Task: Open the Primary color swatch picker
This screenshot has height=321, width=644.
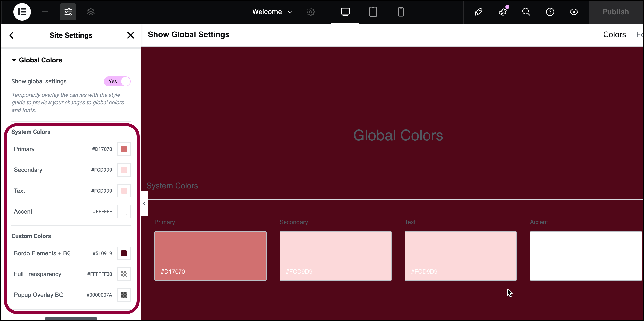Action: point(124,149)
